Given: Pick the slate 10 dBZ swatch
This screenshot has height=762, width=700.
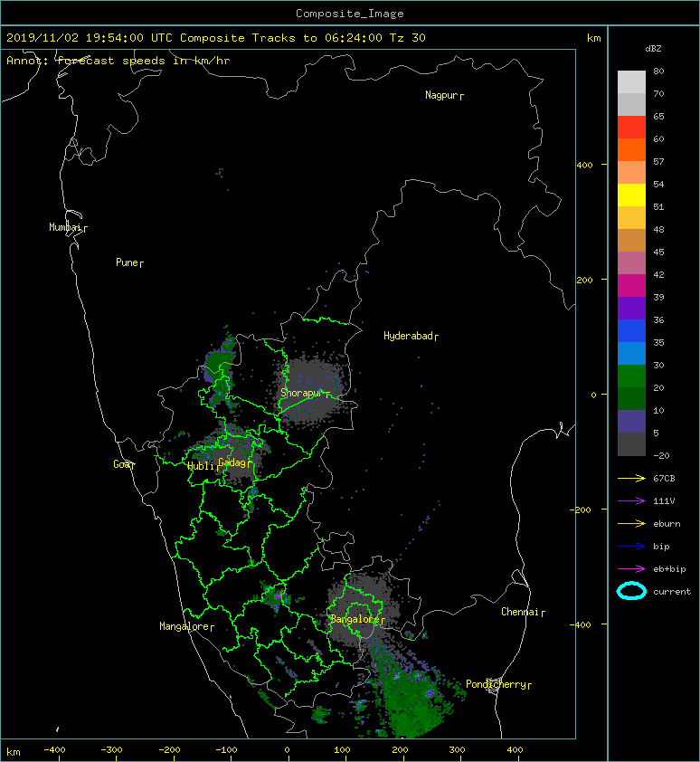Looking at the screenshot, I should [x=631, y=422].
